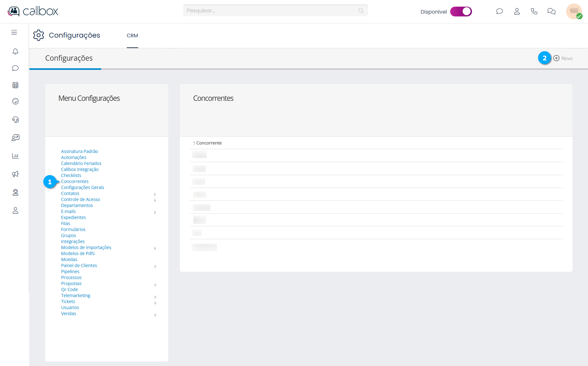Image resolution: width=588 pixels, height=366 pixels.
Task: Open the megaphone campaigns icon
Action: 15,174
